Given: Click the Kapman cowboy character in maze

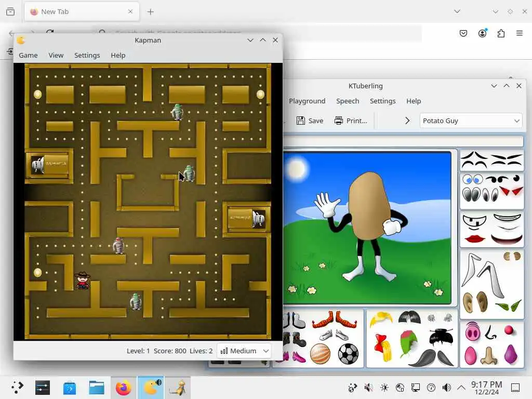Looking at the screenshot, I should 83,280.
